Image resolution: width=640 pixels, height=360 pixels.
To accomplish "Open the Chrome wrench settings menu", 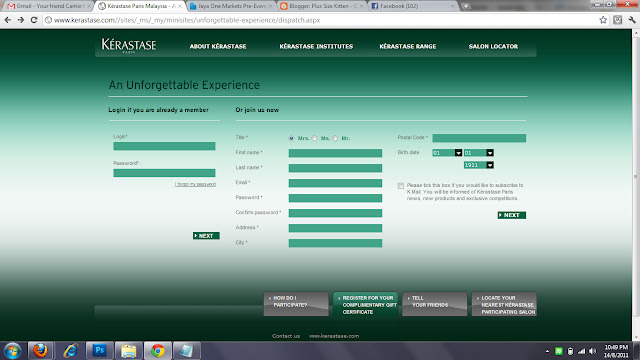I will pyautogui.click(x=632, y=20).
